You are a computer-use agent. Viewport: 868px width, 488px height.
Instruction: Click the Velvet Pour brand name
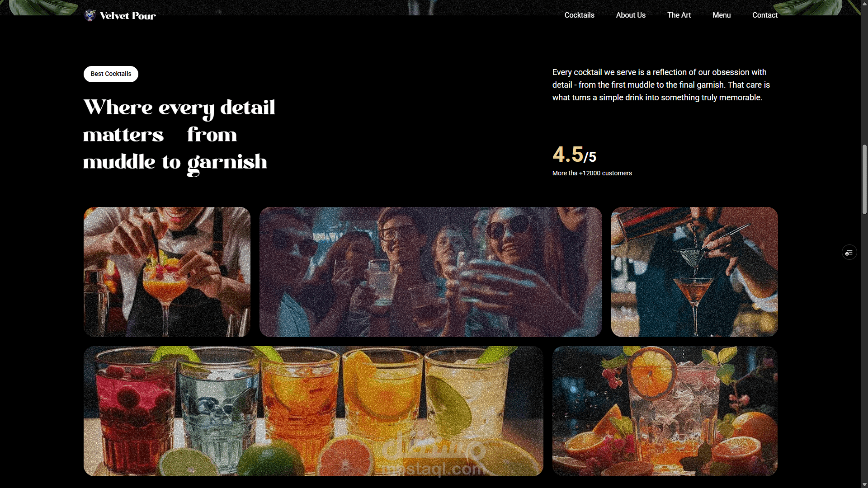127,16
